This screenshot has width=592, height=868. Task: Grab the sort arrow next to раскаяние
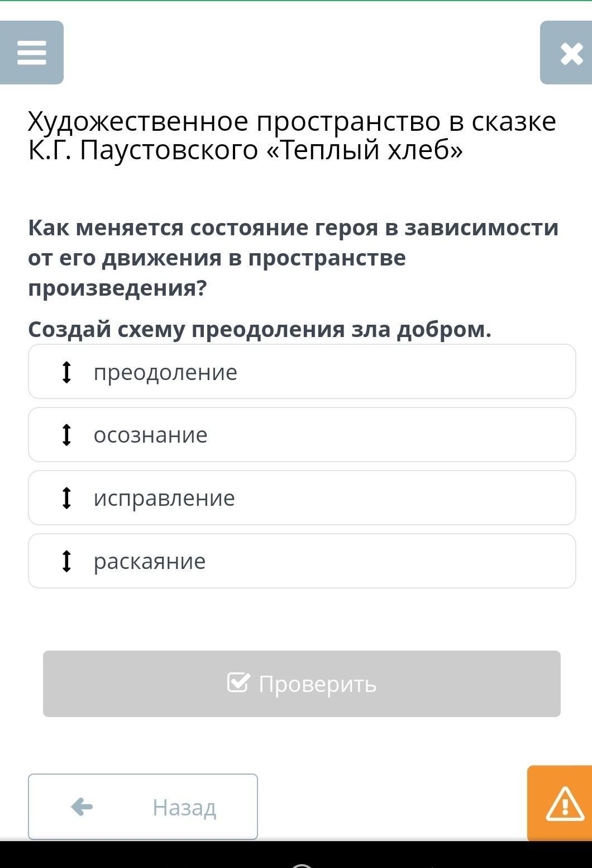click(x=66, y=561)
